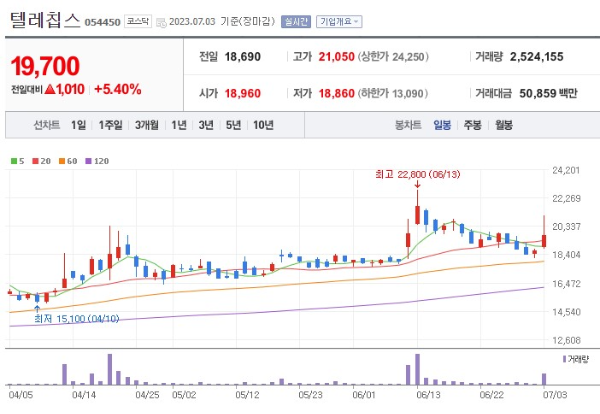Select the 코스닥 market badge
Image resolution: width=600 pixels, height=414 pixels.
coord(138,21)
